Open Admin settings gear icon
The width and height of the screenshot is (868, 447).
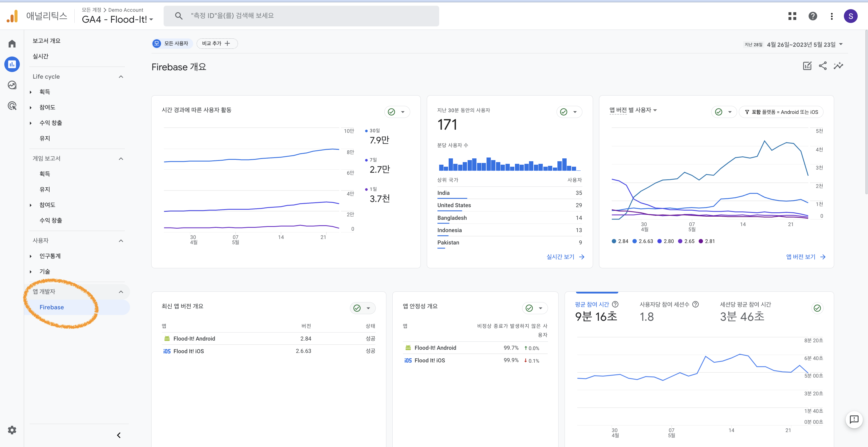pyautogui.click(x=12, y=430)
